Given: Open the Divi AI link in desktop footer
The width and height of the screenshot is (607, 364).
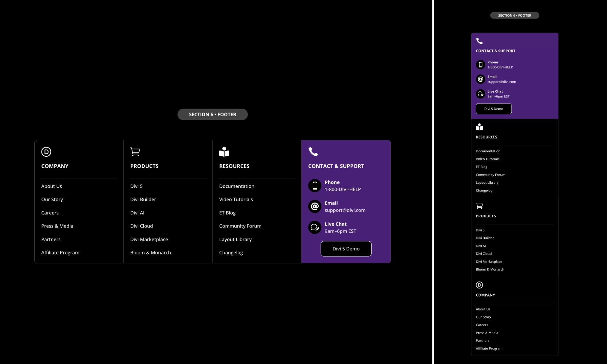Looking at the screenshot, I should (x=137, y=213).
